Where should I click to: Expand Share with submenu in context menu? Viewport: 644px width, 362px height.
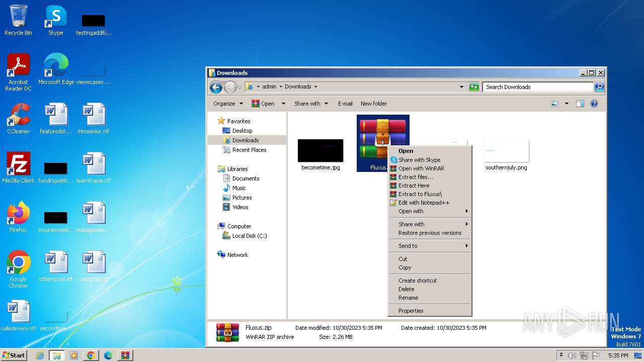point(430,224)
